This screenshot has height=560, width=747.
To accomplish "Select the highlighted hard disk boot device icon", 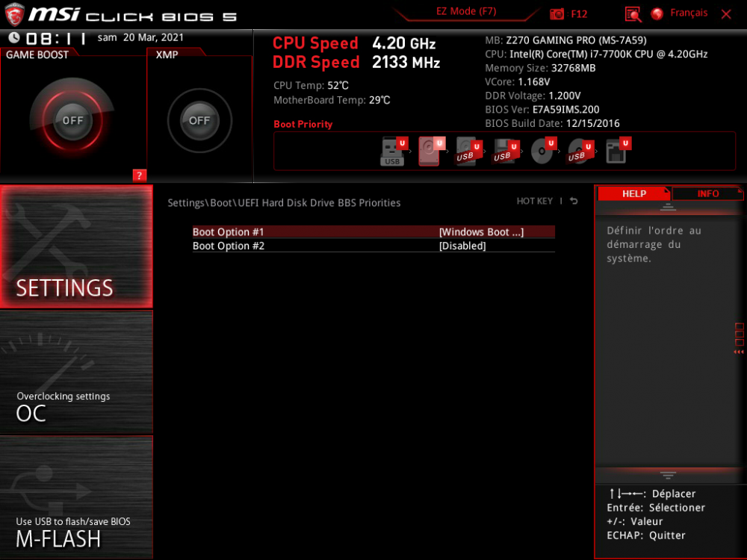I will (431, 151).
